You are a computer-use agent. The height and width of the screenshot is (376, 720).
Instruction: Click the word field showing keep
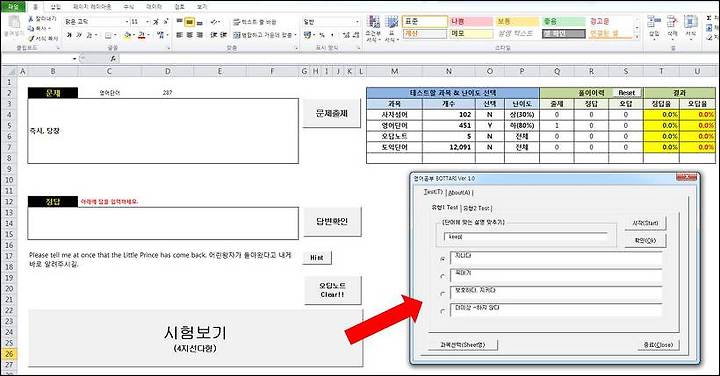click(x=525, y=237)
